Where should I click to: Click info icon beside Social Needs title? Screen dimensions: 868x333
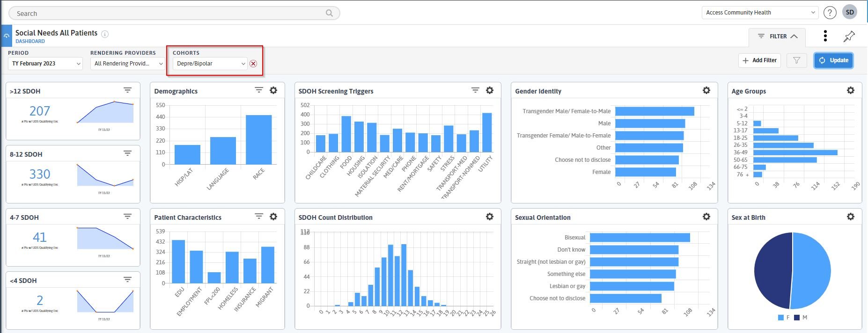105,34
